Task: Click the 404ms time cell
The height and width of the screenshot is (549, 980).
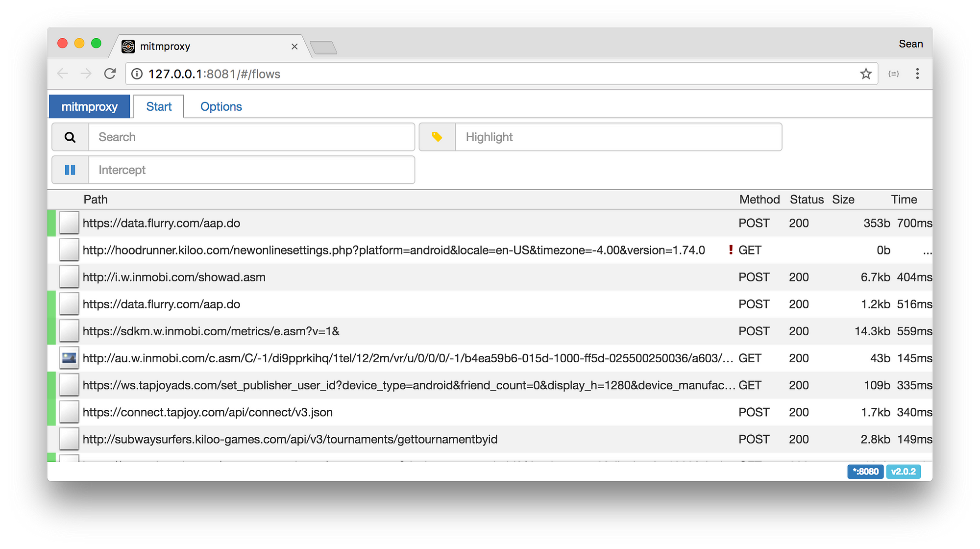Action: 914,277
